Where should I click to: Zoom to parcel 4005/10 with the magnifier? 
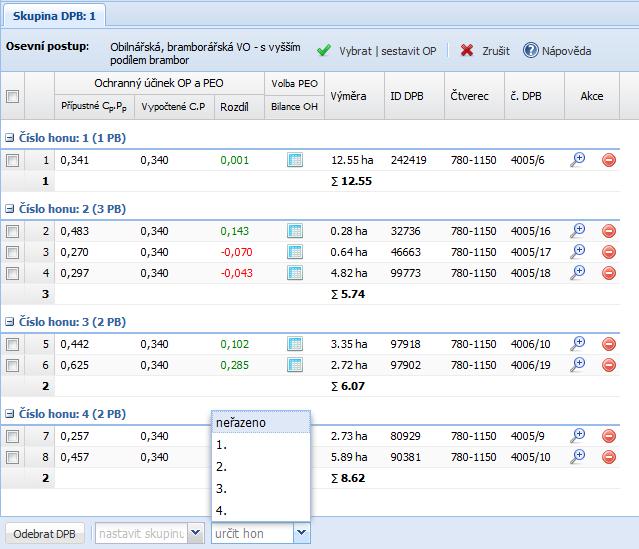tap(577, 457)
